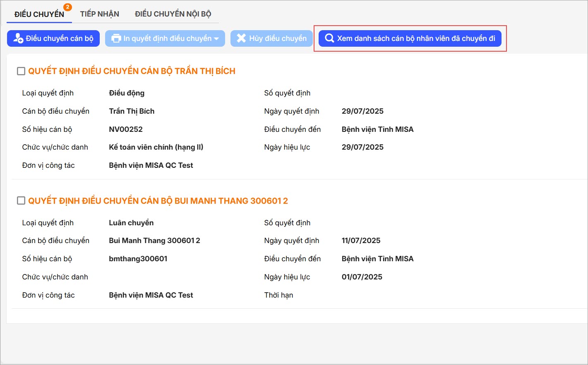588x365 pixels.
Task: Open the In quyết định điều chuyển dropdown
Action: 165,38
